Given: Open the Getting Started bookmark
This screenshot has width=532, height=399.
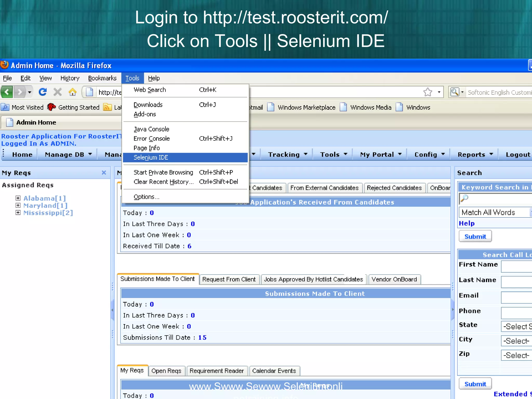Looking at the screenshot, I should (74, 107).
